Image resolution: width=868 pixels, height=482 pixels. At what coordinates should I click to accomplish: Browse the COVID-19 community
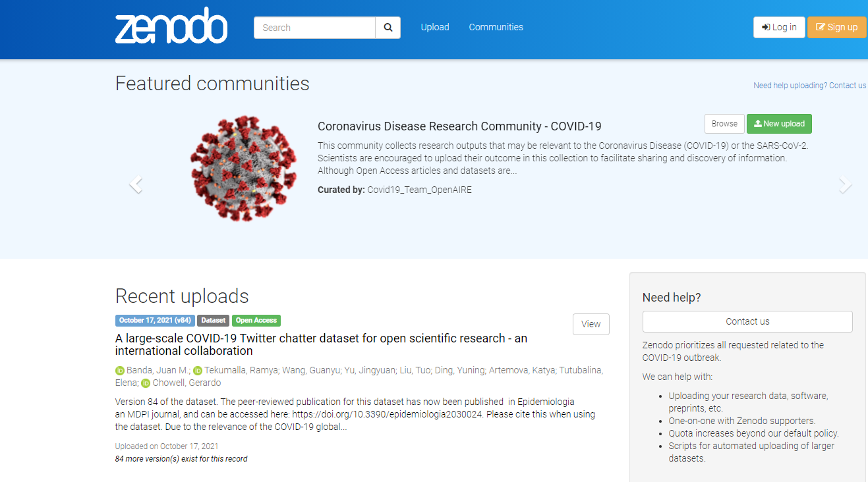click(x=724, y=124)
